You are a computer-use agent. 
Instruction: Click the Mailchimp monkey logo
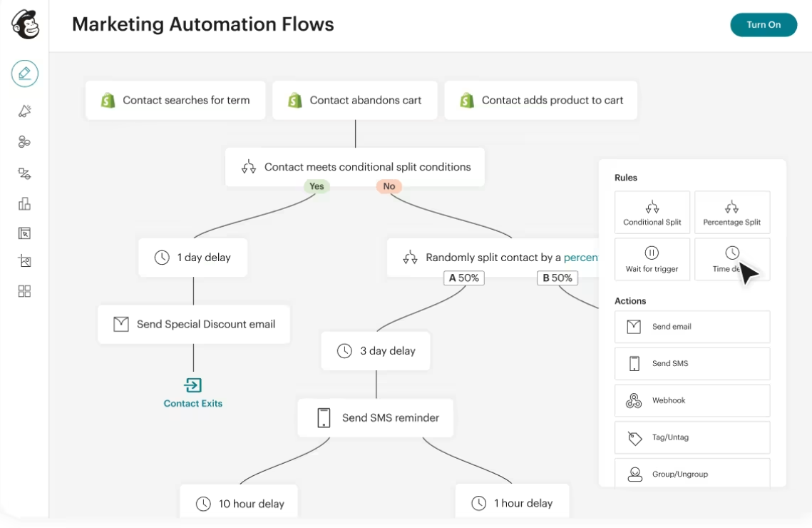(25, 24)
